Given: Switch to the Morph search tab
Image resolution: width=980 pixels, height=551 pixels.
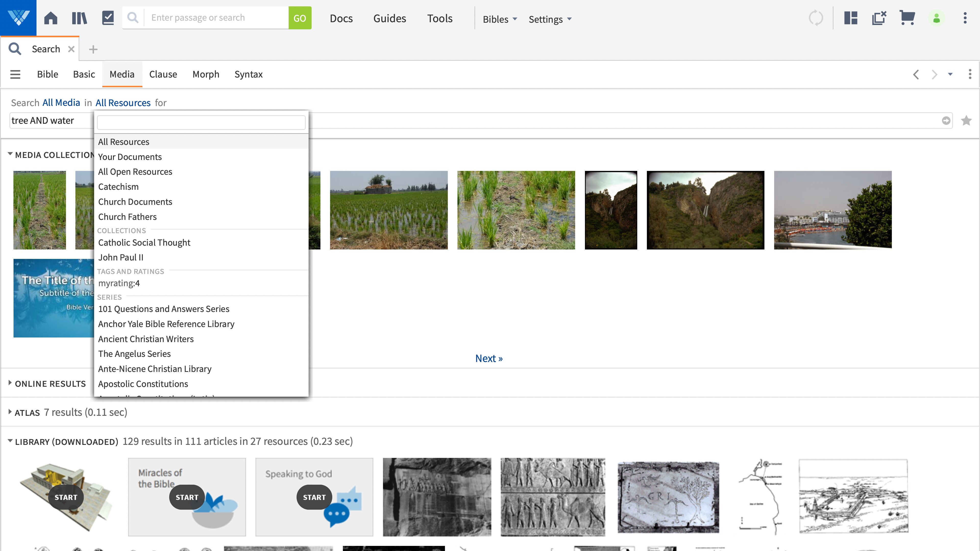Looking at the screenshot, I should [x=205, y=74].
